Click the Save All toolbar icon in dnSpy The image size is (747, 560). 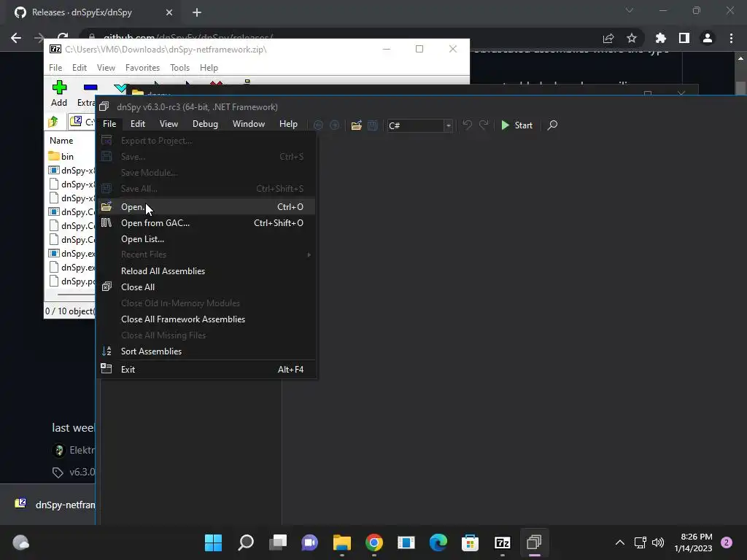click(373, 125)
